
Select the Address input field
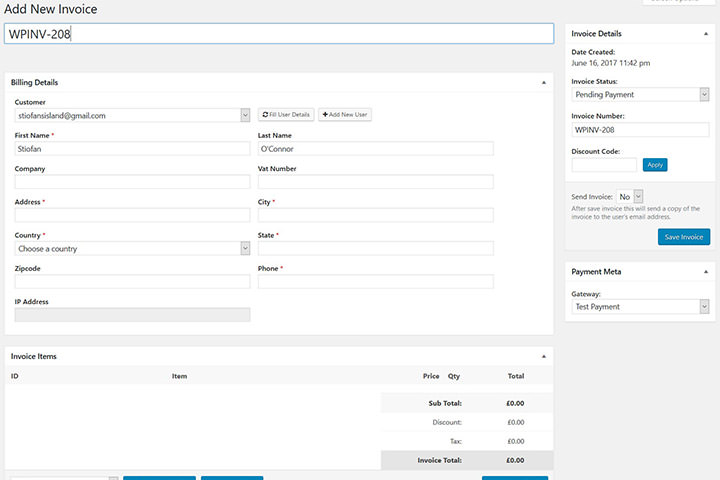point(132,215)
